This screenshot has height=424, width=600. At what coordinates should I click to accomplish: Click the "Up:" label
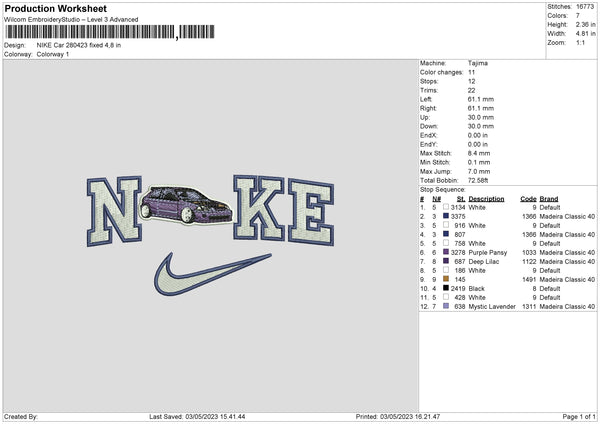click(x=425, y=117)
